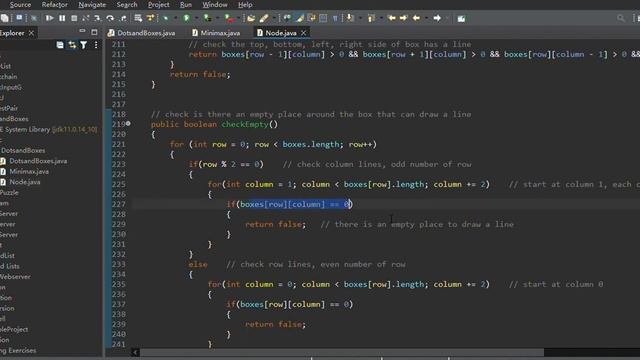Toggle Show Whitespace Characters icon
This screenshot has width=640, height=360.
coord(335,18)
